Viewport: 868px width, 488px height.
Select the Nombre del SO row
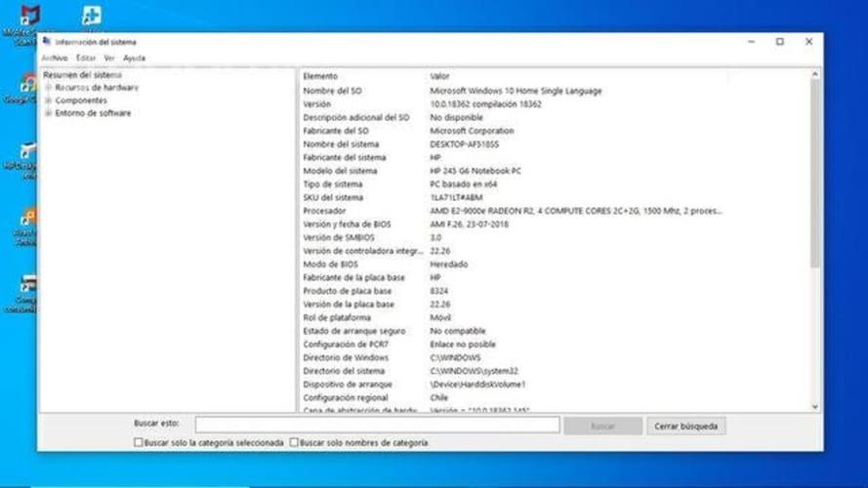(556, 91)
